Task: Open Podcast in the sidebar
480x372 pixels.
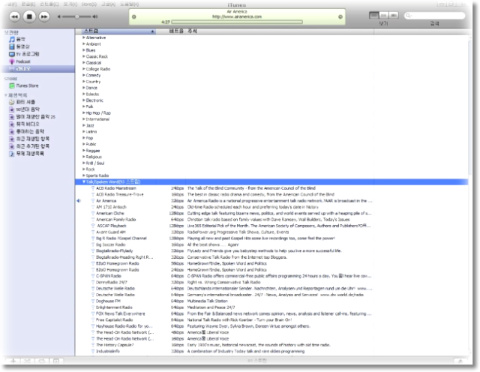Action: [x=23, y=62]
